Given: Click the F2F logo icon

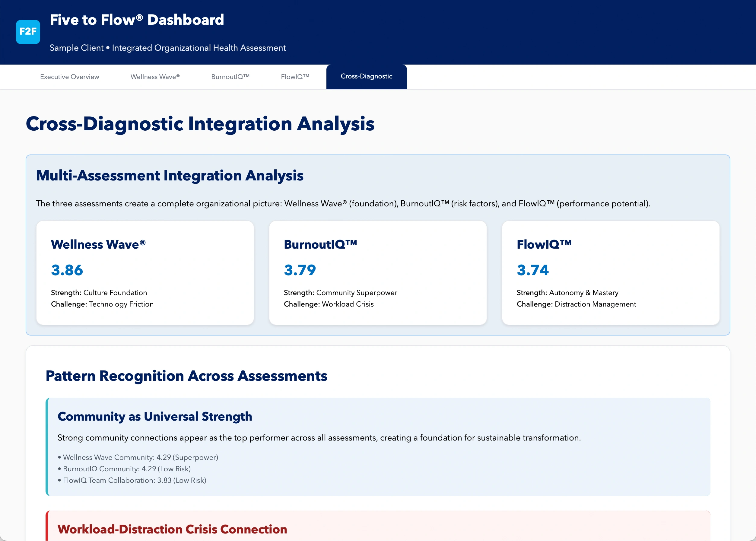Looking at the screenshot, I should [x=28, y=32].
